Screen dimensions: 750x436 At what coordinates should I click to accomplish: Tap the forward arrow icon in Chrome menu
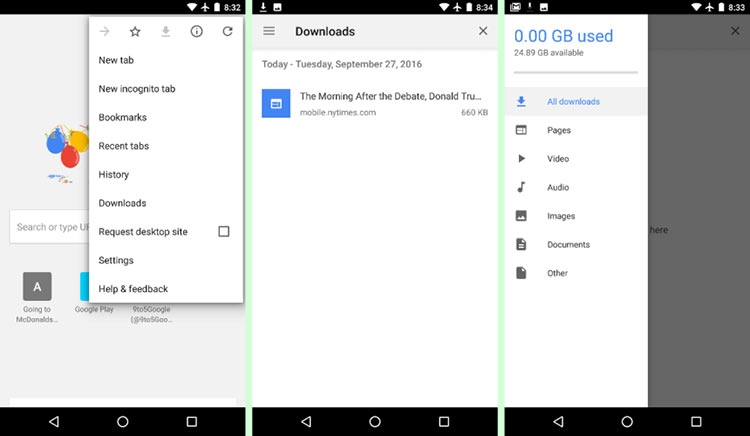[105, 32]
